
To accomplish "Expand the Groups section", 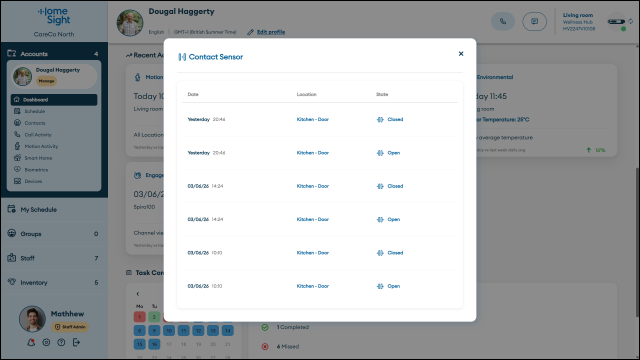I will click(x=54, y=234).
